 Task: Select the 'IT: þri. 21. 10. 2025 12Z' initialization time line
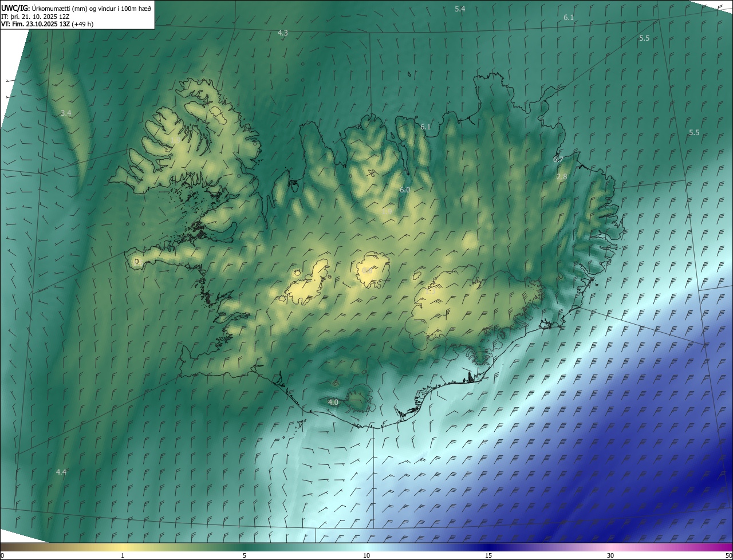[36, 16]
